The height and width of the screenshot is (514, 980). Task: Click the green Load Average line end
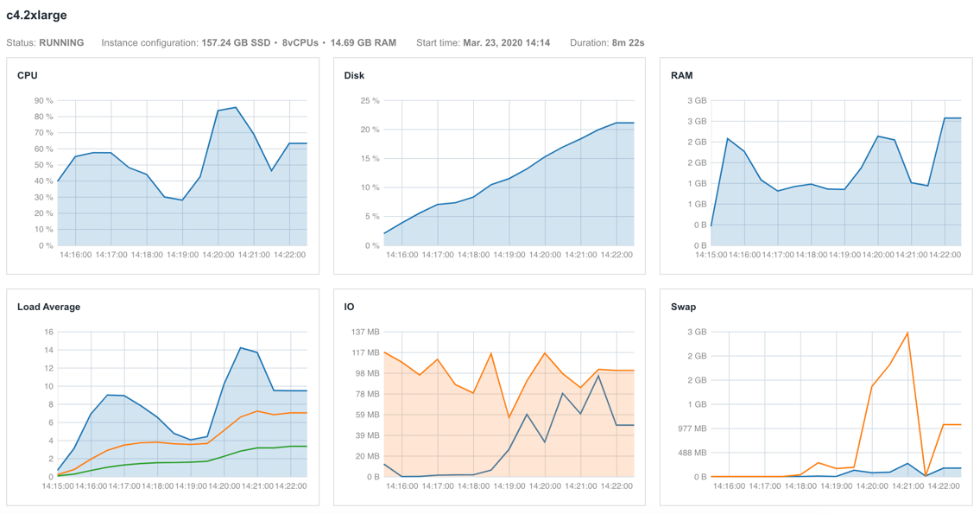coord(306,447)
